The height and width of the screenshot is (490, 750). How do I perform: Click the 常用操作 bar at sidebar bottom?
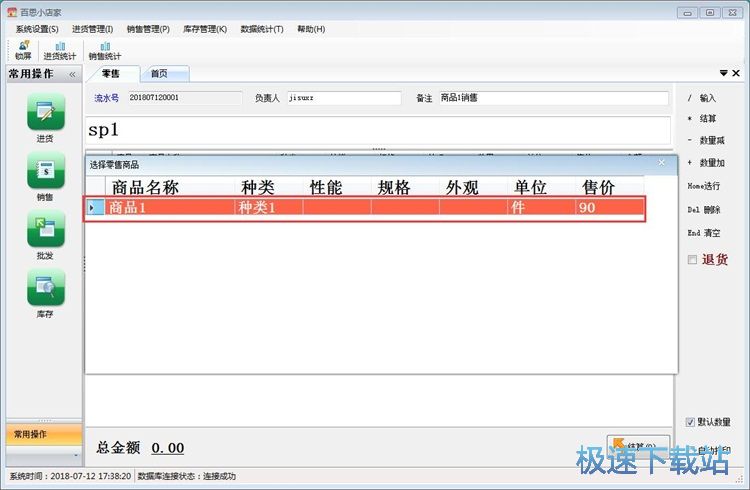pos(44,434)
